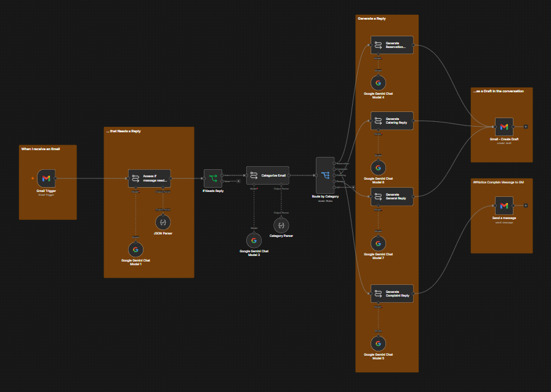Viewport: 551px width, 392px height.
Task: Open the Generate Complaint Reply node
Action: (x=392, y=294)
